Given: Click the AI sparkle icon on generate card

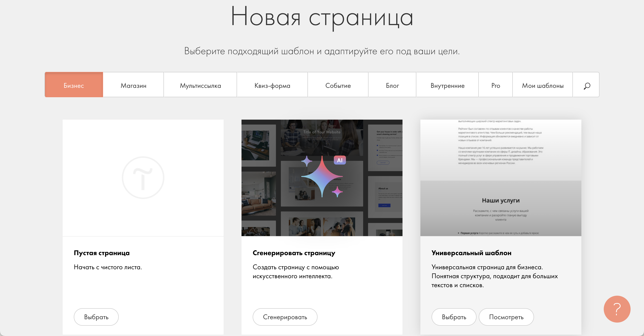Looking at the screenshot, I should point(322,177).
